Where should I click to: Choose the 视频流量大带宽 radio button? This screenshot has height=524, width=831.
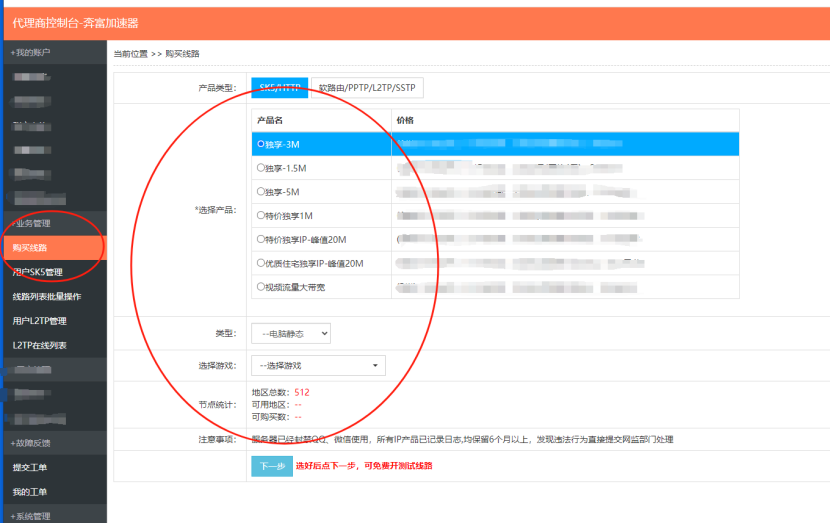[x=261, y=287]
